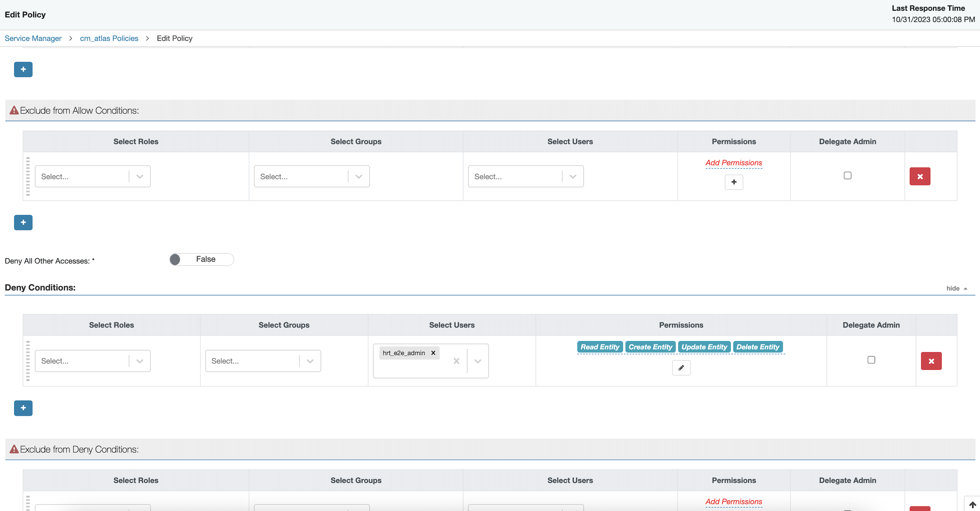Remove hrt_e2e_admin user tag
Image resolution: width=980 pixels, height=511 pixels.
click(433, 353)
